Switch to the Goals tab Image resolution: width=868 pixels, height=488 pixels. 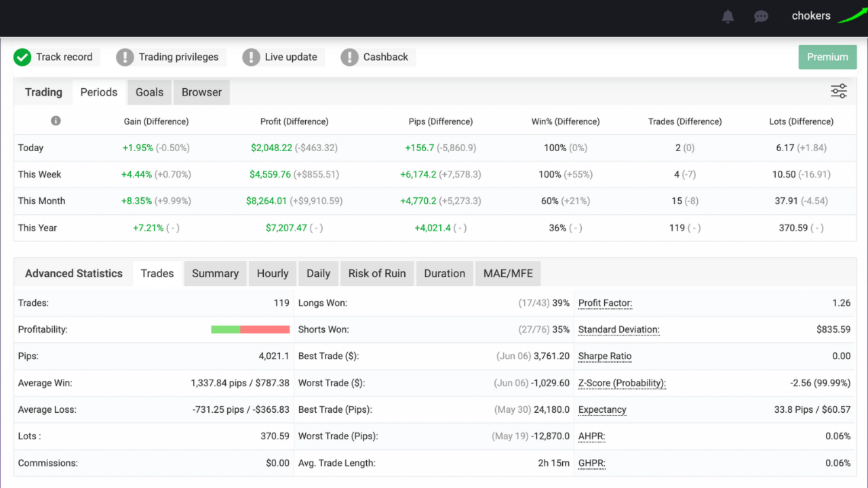[149, 92]
